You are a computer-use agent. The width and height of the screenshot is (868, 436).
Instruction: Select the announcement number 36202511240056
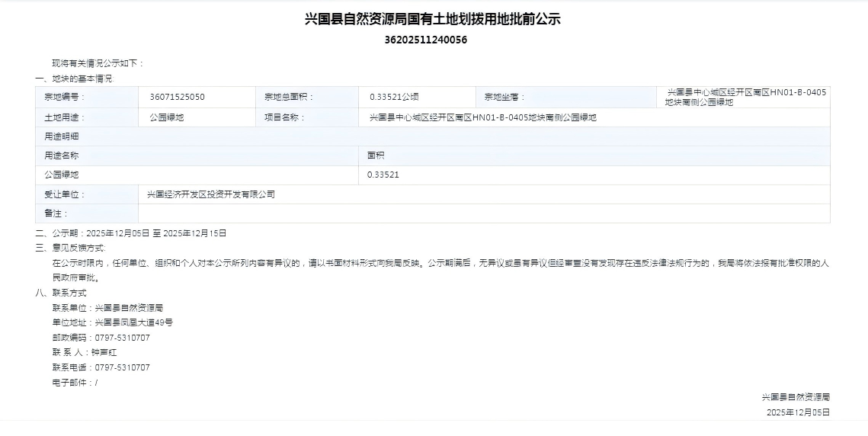(x=426, y=40)
